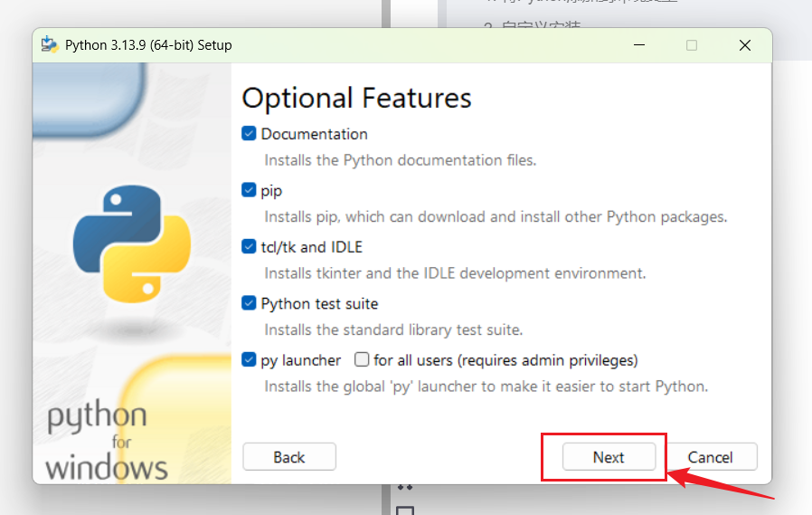The height and width of the screenshot is (515, 812).
Task: Toggle the tcl/tk and IDLE checkbox
Action: [249, 246]
